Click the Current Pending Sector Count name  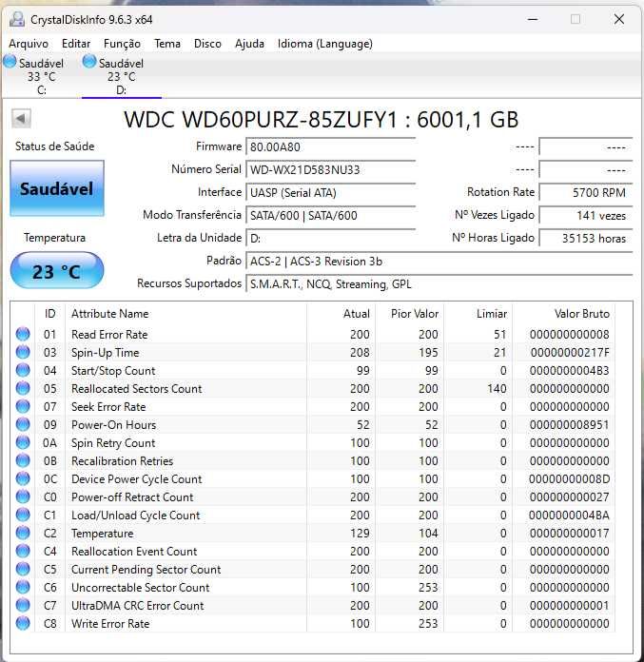point(146,570)
